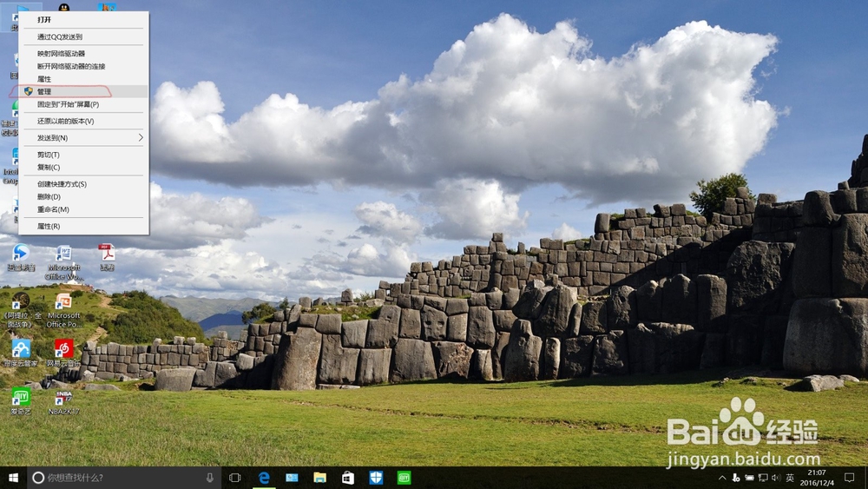Show hidden tray icons chevron
Image resolution: width=868 pixels, height=489 pixels.
pos(722,478)
